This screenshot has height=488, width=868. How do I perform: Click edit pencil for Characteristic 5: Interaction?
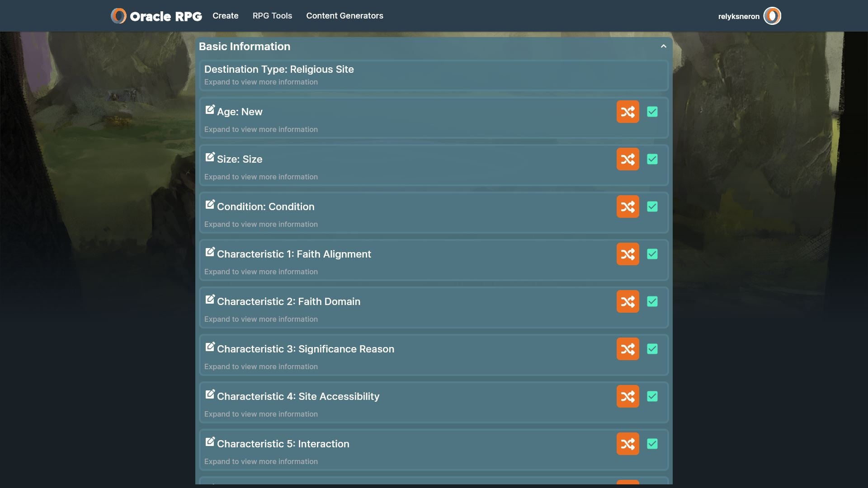tap(210, 442)
